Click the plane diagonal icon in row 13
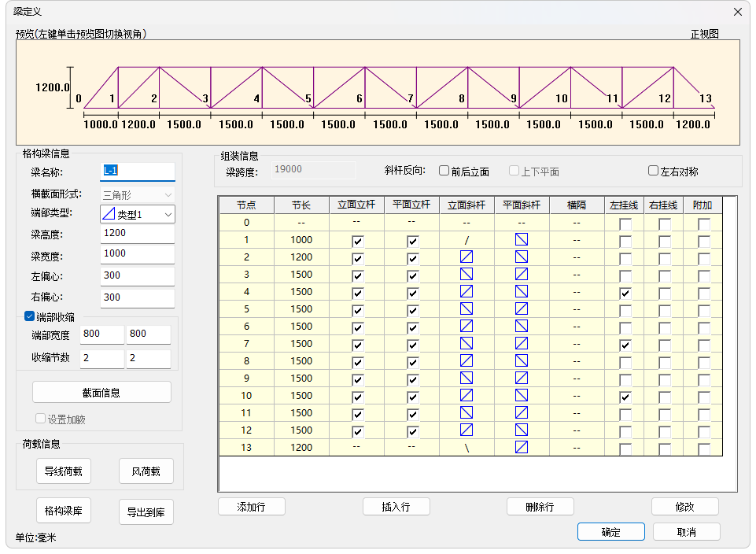 coord(522,447)
